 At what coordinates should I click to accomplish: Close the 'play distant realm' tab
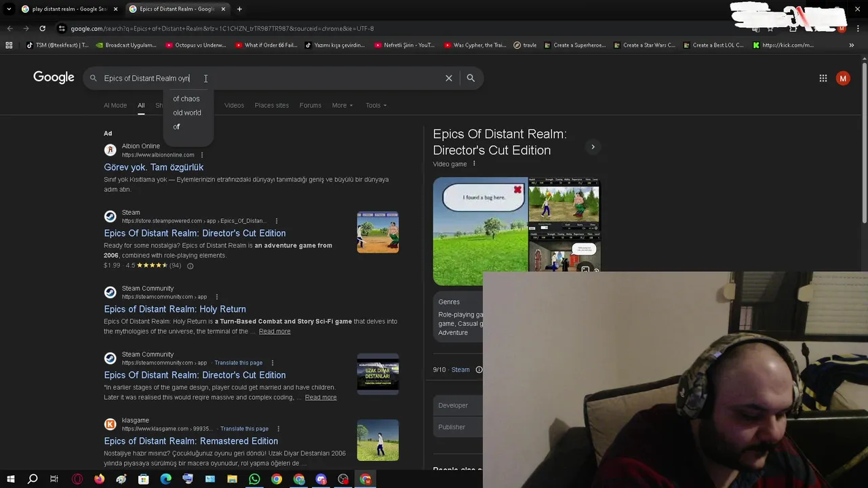pyautogui.click(x=115, y=9)
